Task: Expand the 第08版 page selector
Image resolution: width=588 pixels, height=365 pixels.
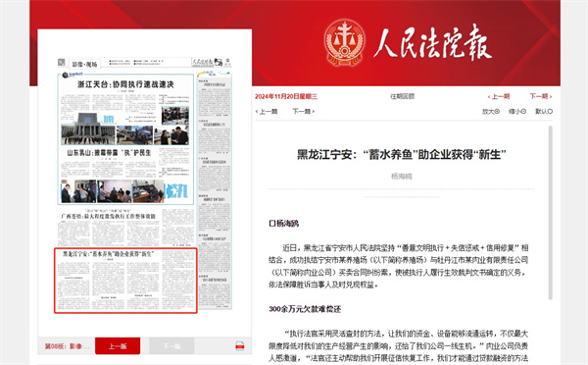Action: [x=67, y=345]
